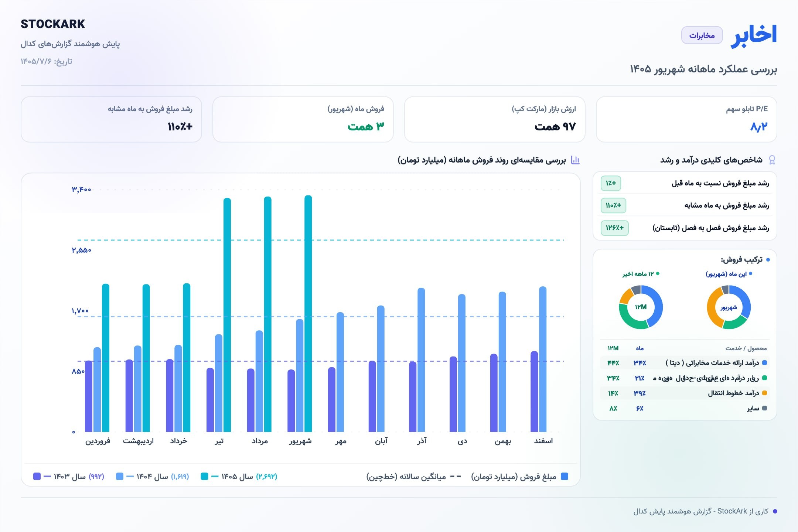The image size is (798, 532).
Task: Click the orange swatch for درآمد خطوط انتقال
Action: (765, 393)
